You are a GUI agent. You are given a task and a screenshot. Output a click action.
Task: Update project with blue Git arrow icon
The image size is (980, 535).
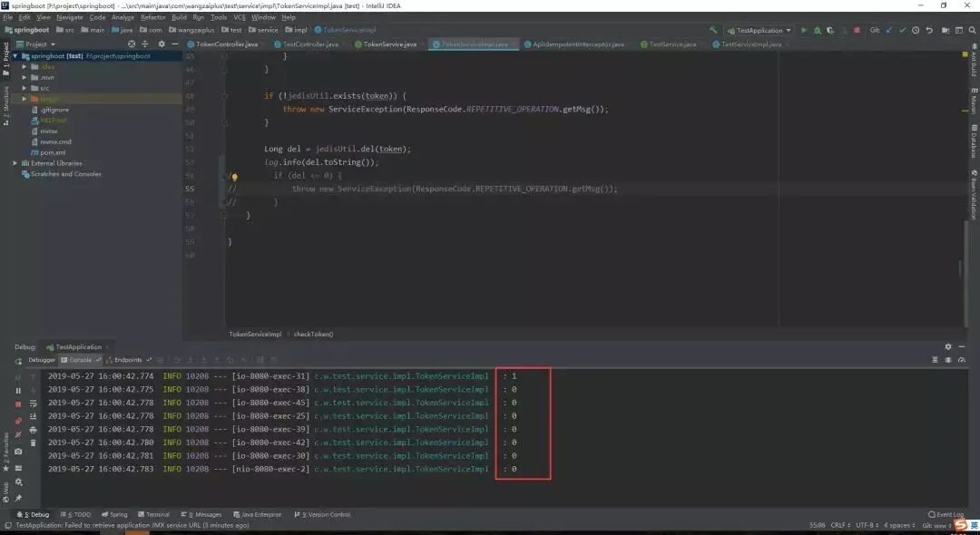(888, 30)
